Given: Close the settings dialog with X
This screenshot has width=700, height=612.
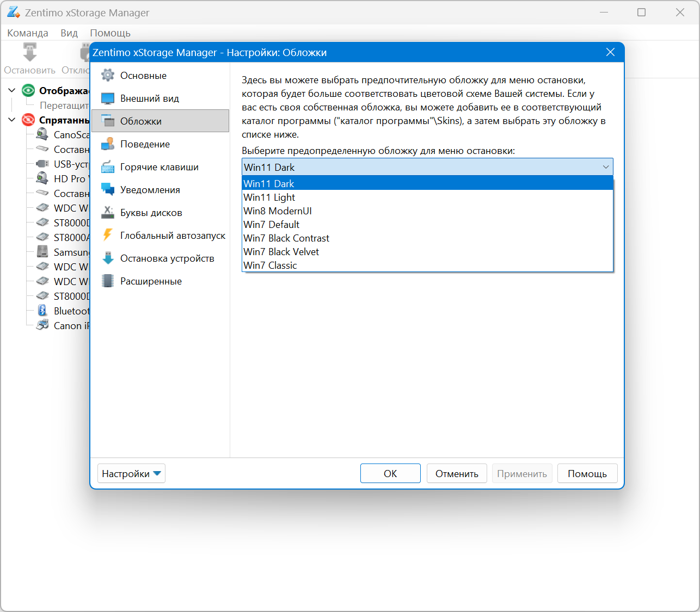Looking at the screenshot, I should (610, 52).
